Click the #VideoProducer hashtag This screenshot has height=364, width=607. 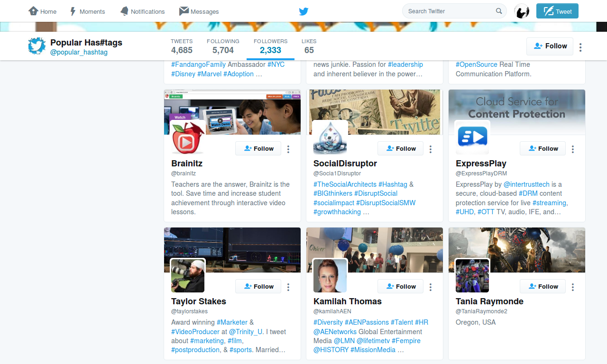coord(195,332)
